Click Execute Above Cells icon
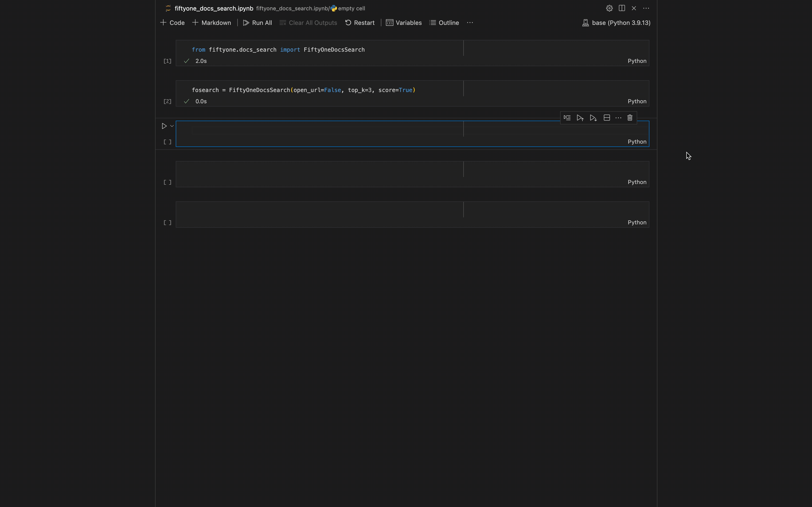 click(580, 118)
